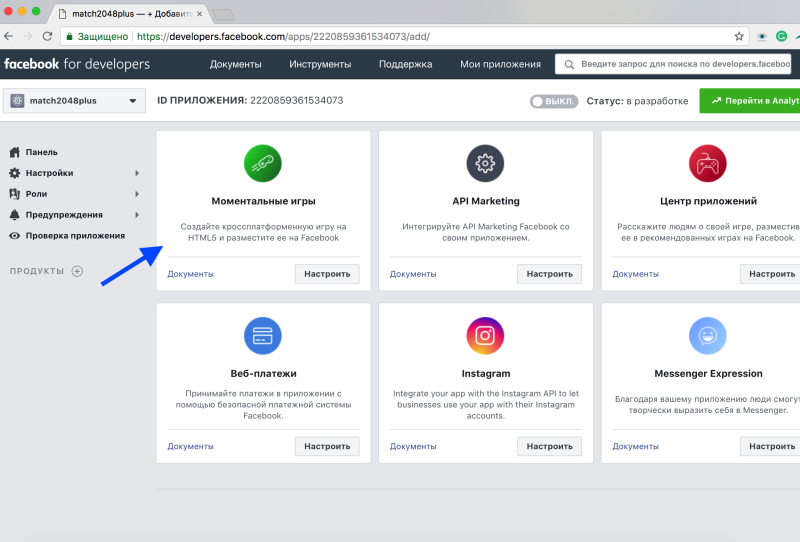This screenshot has height=542, width=800.
Task: Click the Роли sidebar icon
Action: coord(15,194)
